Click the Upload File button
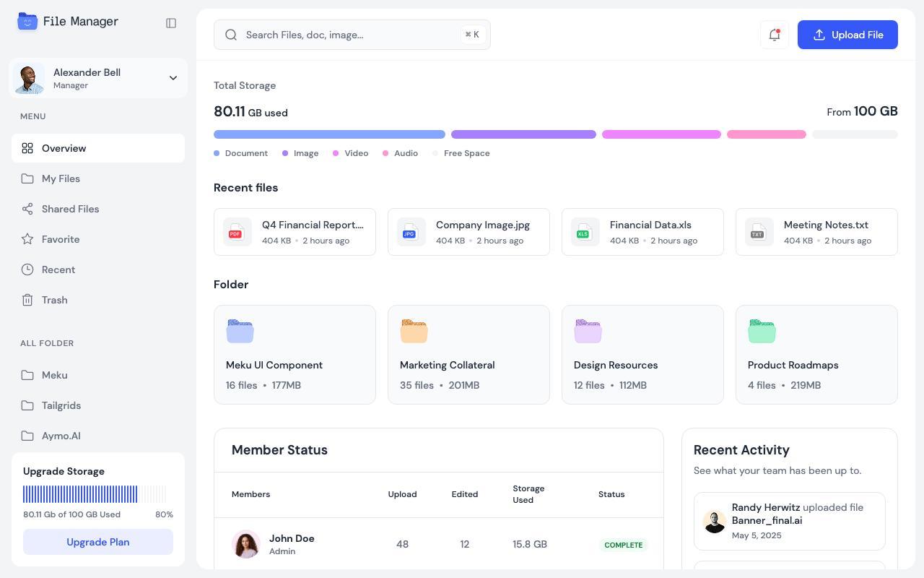This screenshot has width=924, height=578. click(847, 35)
